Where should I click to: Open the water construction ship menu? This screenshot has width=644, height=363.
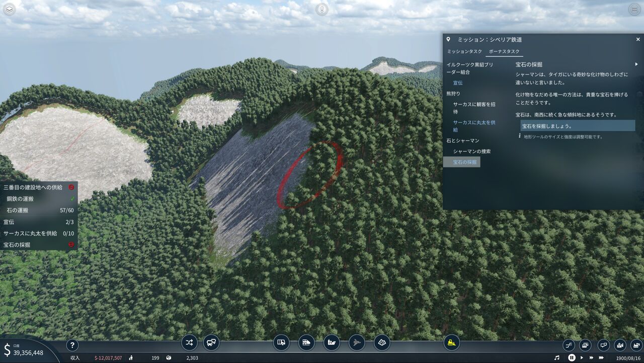tap(332, 343)
